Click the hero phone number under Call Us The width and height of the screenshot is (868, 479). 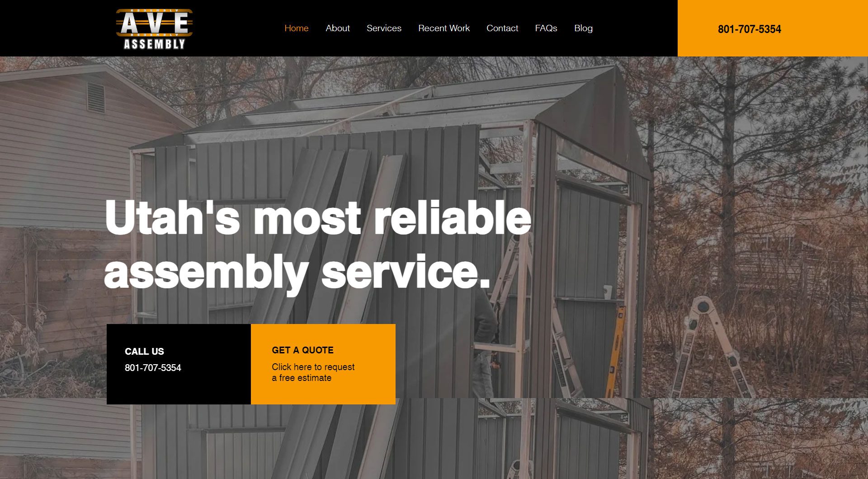153,368
